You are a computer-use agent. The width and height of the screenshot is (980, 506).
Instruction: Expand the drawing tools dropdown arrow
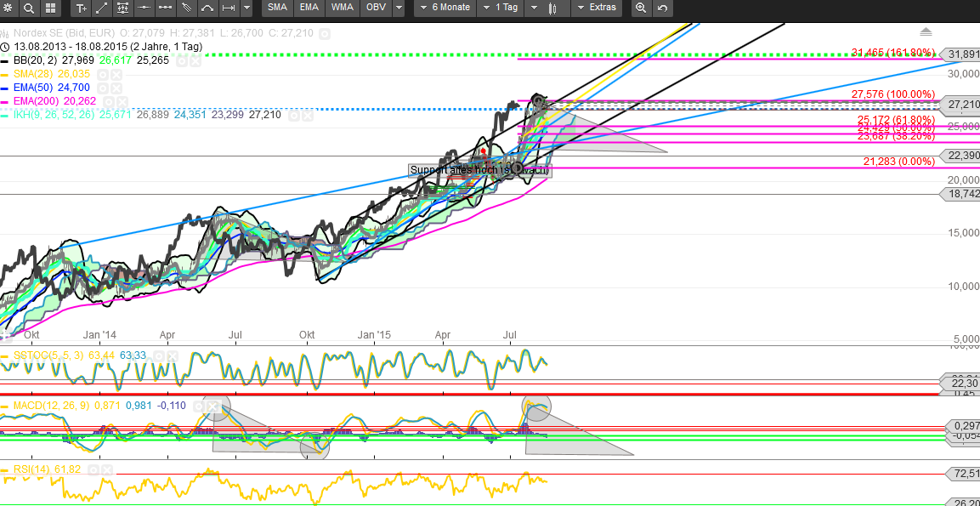[x=246, y=9]
